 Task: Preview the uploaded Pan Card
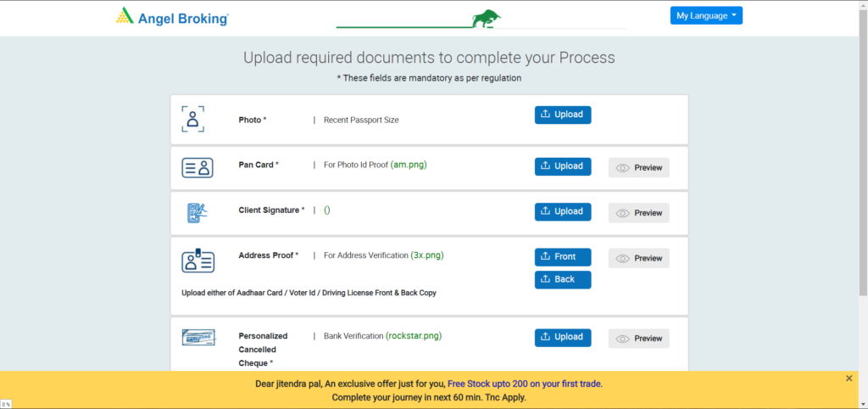(639, 167)
